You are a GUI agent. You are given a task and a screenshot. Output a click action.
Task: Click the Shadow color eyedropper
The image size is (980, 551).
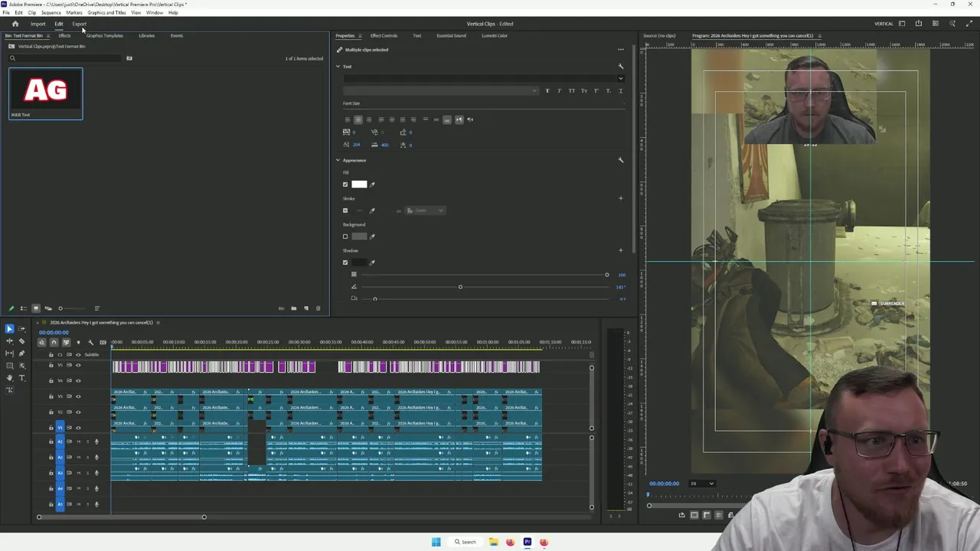point(372,262)
